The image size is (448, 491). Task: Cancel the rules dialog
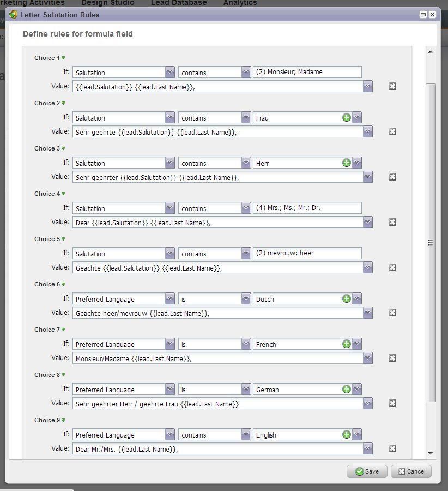[x=411, y=471]
